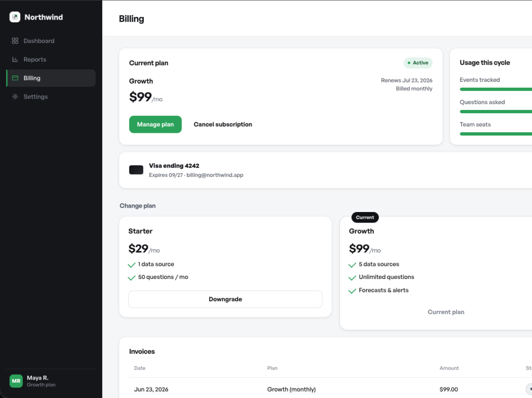Click the checkmark beside Unlimited questions
The width and height of the screenshot is (532, 398).
(352, 278)
